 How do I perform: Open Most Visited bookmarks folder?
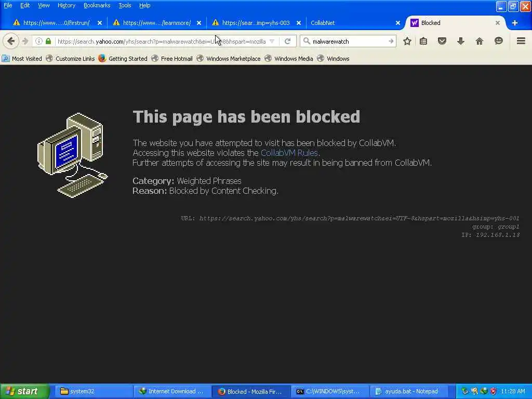click(22, 58)
